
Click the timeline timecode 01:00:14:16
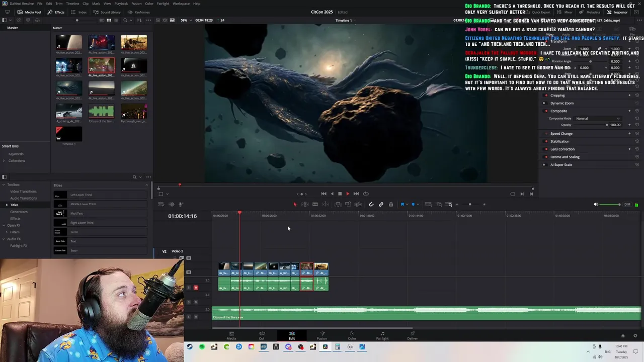pyautogui.click(x=182, y=216)
